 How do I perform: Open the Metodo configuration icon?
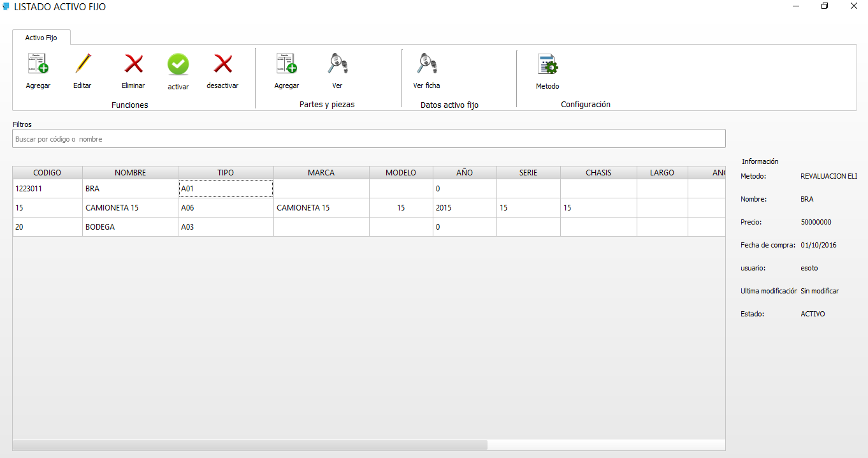tap(547, 64)
